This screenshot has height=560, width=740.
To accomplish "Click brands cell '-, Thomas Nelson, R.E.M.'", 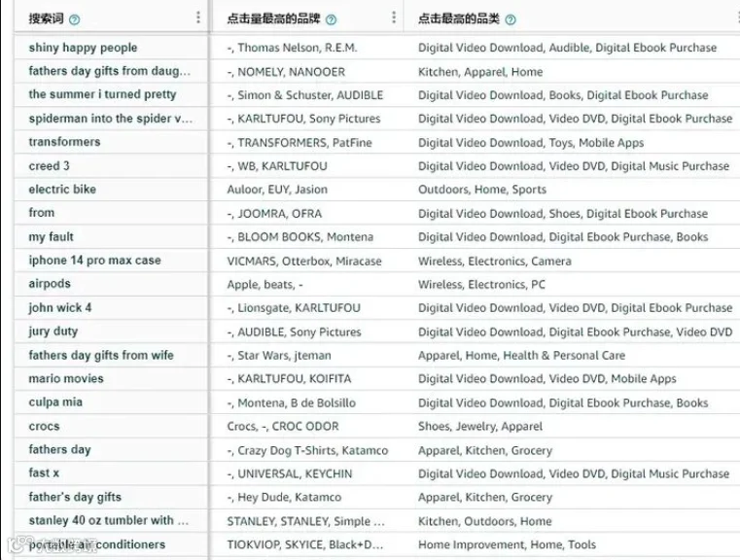I will [x=292, y=48].
